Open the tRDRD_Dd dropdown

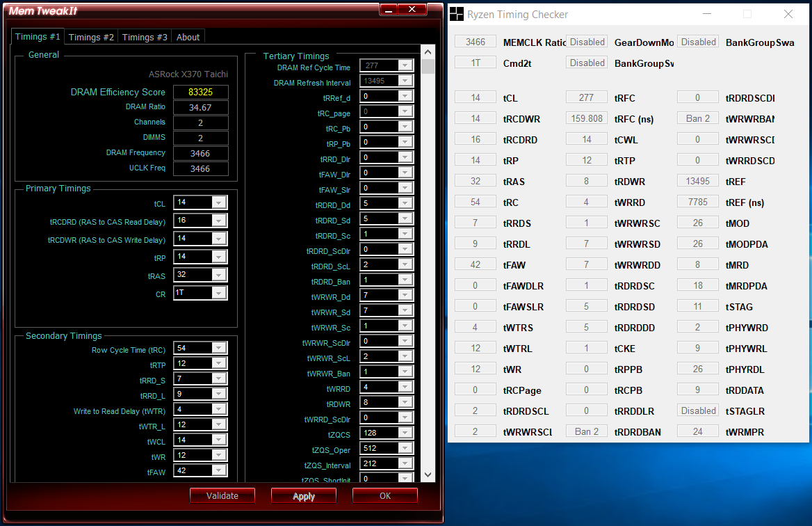405,204
